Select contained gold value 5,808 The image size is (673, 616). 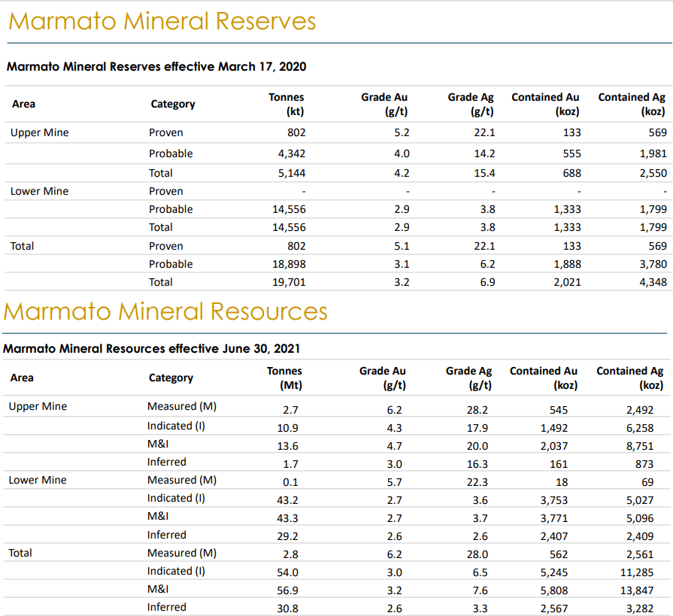[x=554, y=590]
